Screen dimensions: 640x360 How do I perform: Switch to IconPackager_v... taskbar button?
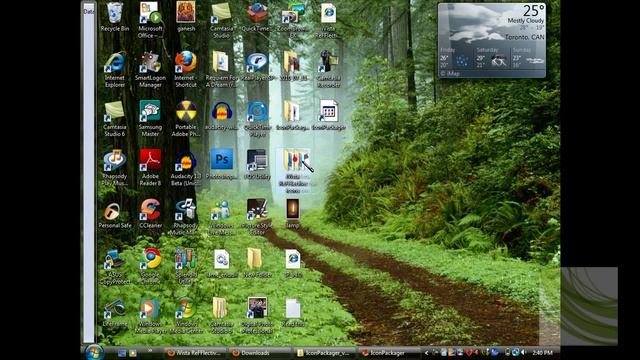tap(324, 353)
